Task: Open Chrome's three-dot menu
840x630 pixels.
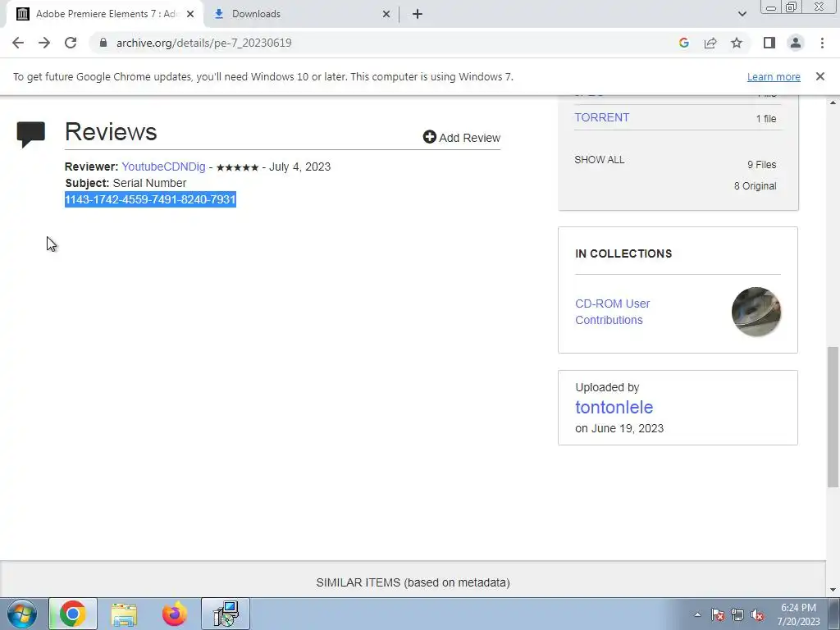Action: click(822, 43)
